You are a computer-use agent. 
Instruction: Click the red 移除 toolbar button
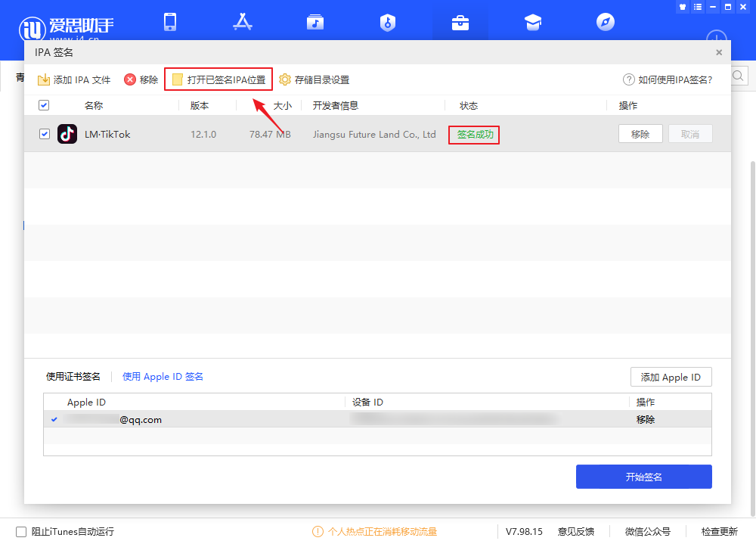point(141,79)
